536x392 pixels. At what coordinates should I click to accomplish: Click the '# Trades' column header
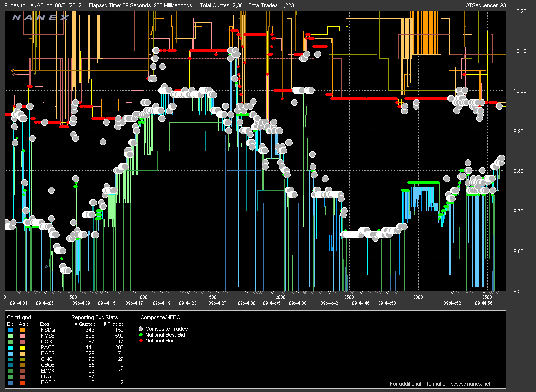coord(114,324)
